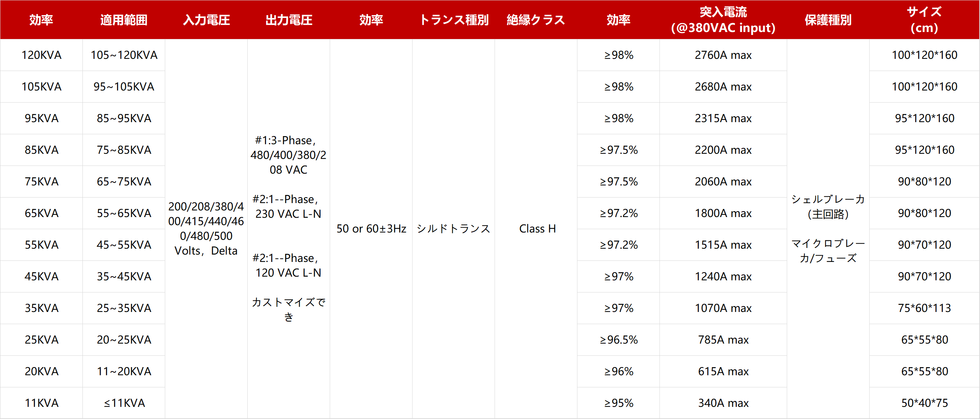Select the 120KVA row cell

point(42,55)
